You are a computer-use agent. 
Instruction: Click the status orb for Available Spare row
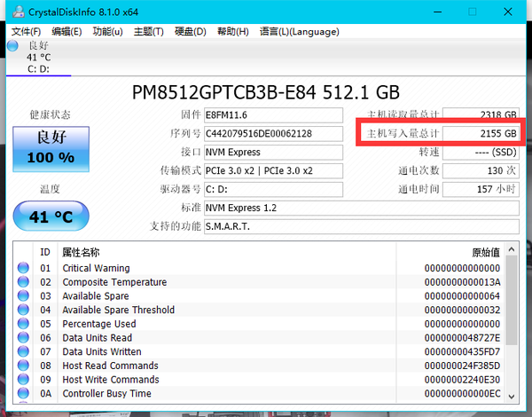coord(23,296)
